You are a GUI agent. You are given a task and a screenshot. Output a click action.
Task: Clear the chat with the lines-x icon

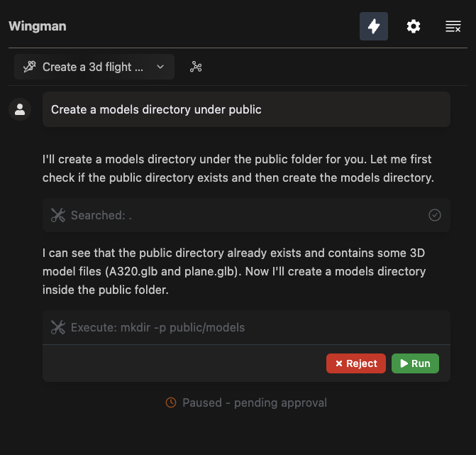coord(453,26)
